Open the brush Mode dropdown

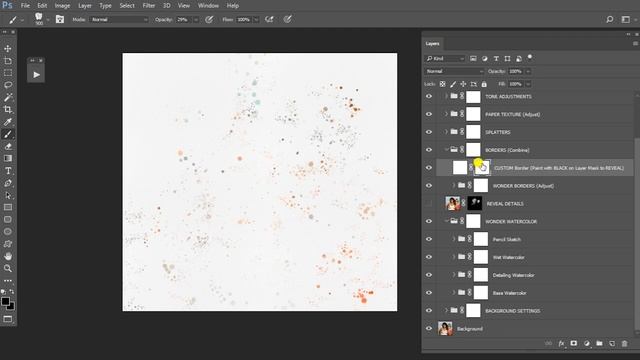click(x=119, y=20)
